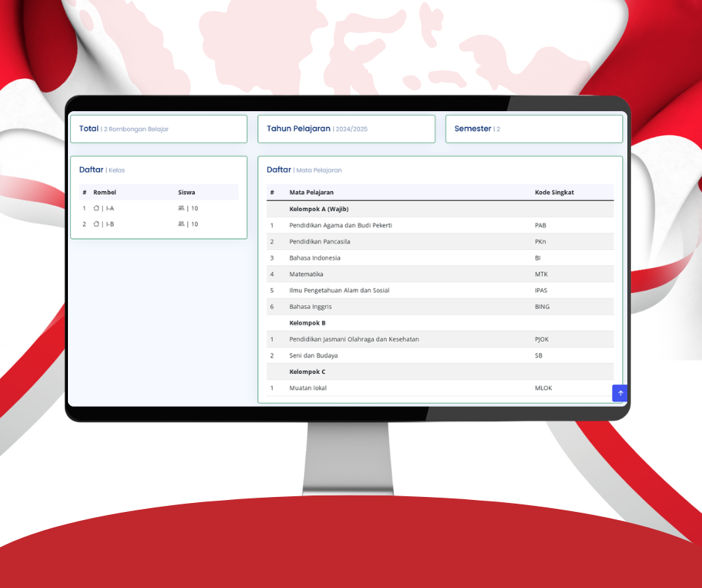Click the Muatan lokal subject row
The width and height of the screenshot is (702, 588).
(308, 388)
